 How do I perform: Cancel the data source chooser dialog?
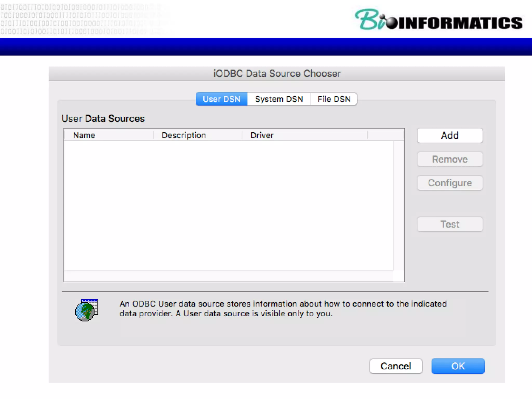click(x=396, y=366)
